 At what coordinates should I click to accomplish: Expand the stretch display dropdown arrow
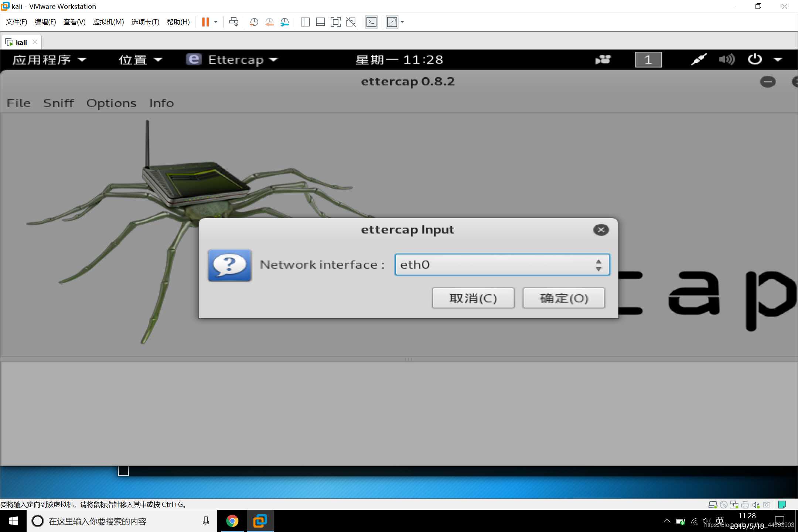click(x=402, y=22)
